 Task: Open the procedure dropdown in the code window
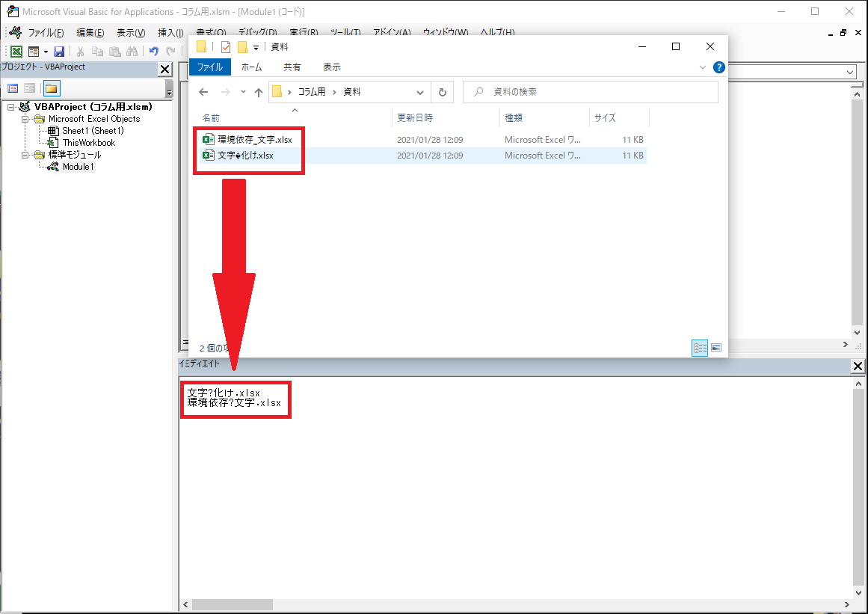850,73
